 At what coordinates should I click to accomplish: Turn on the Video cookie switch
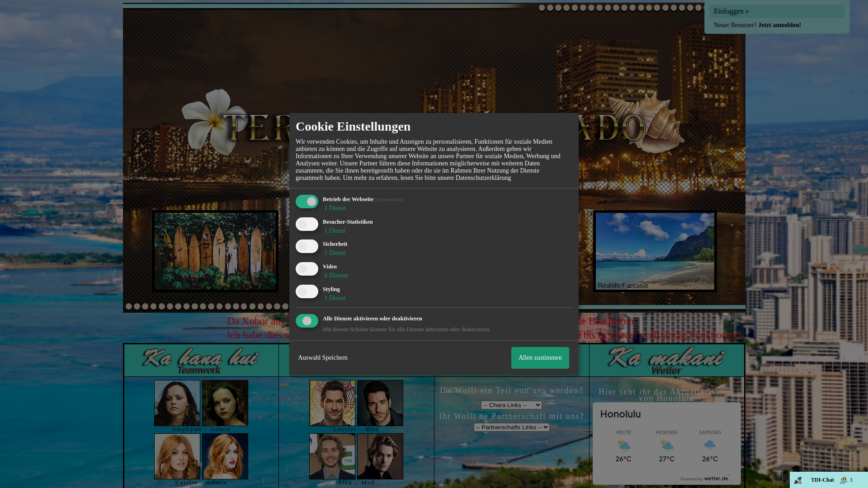[x=307, y=269]
